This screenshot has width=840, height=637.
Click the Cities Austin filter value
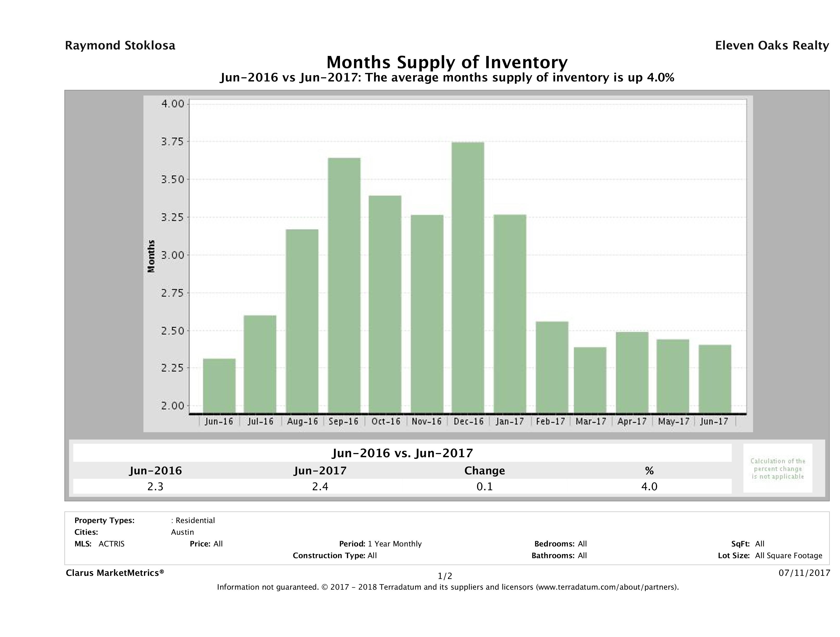tap(182, 532)
